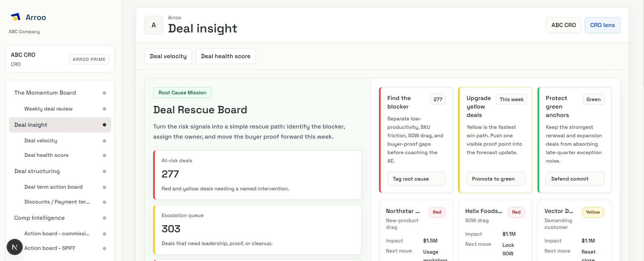Click the 277 badge on Find the blocker
Screen dimensions: 644x261
(438, 99)
